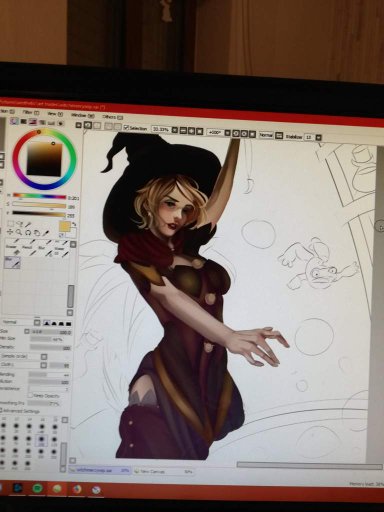
Task: Click the swap foreground/background colors arrow
Action: pos(74,224)
